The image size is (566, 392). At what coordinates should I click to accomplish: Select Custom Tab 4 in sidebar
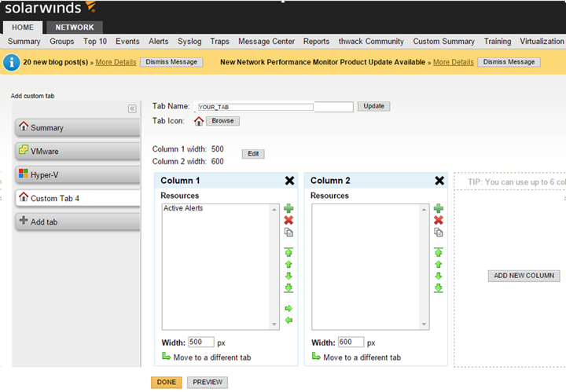(x=78, y=198)
